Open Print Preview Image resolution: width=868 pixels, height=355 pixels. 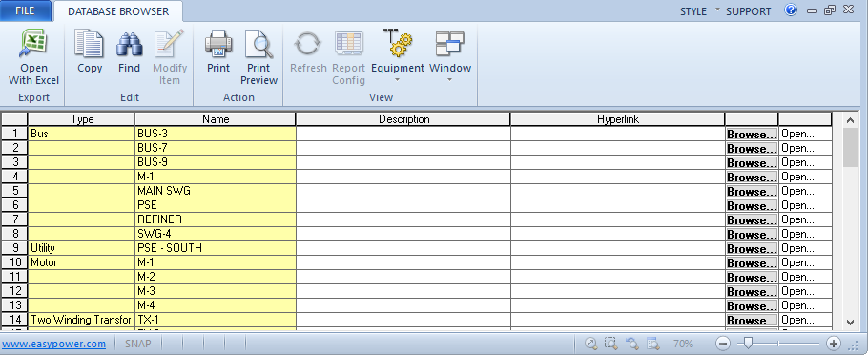[258, 57]
